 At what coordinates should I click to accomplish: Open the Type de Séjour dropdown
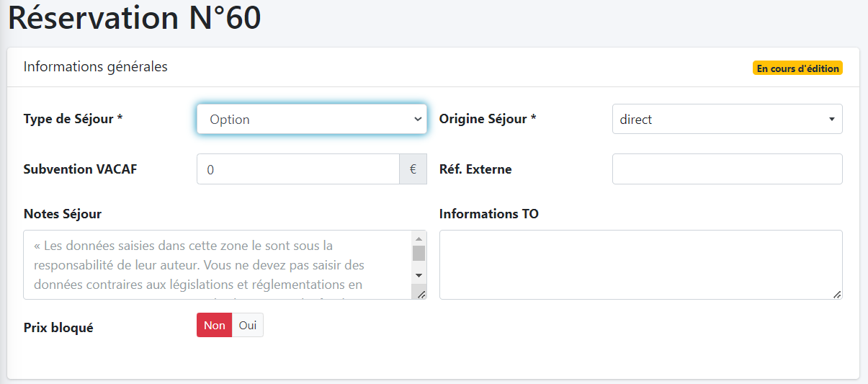point(311,120)
